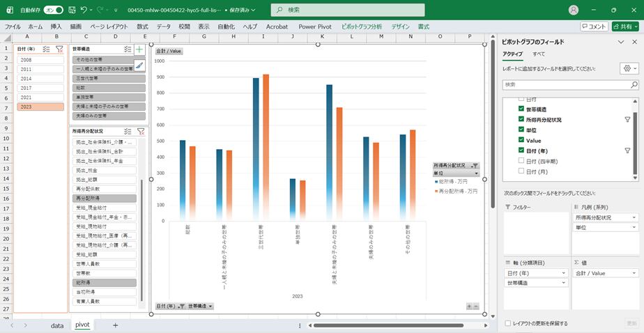Expand 合計 / Value dropdown in values area
Viewport: 644px width, 333px height.
click(633, 272)
